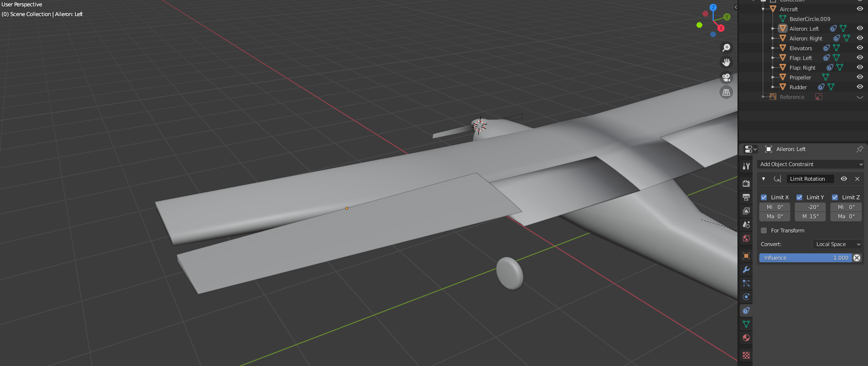Open the Object Data properties tab
868x366 pixels.
click(x=746, y=324)
